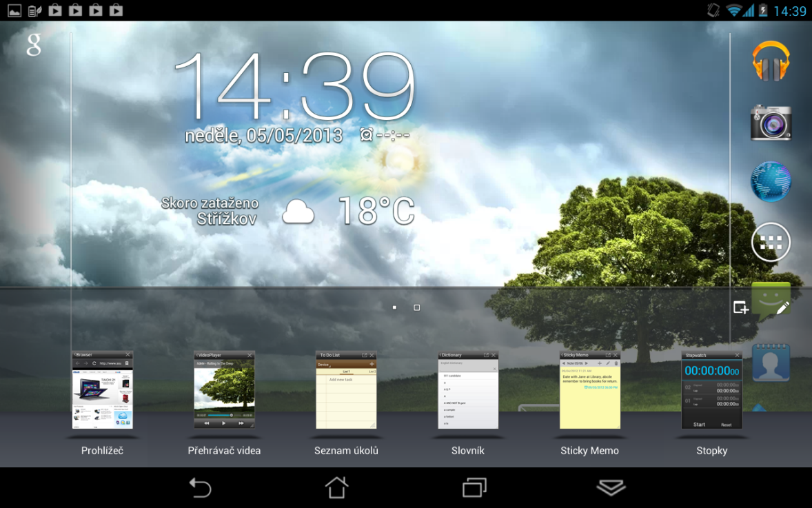Tap the Slovník label
The width and height of the screenshot is (812, 508).
467,451
